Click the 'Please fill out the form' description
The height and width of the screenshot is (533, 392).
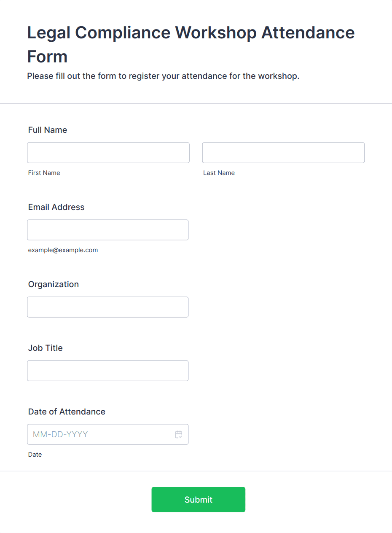click(163, 76)
